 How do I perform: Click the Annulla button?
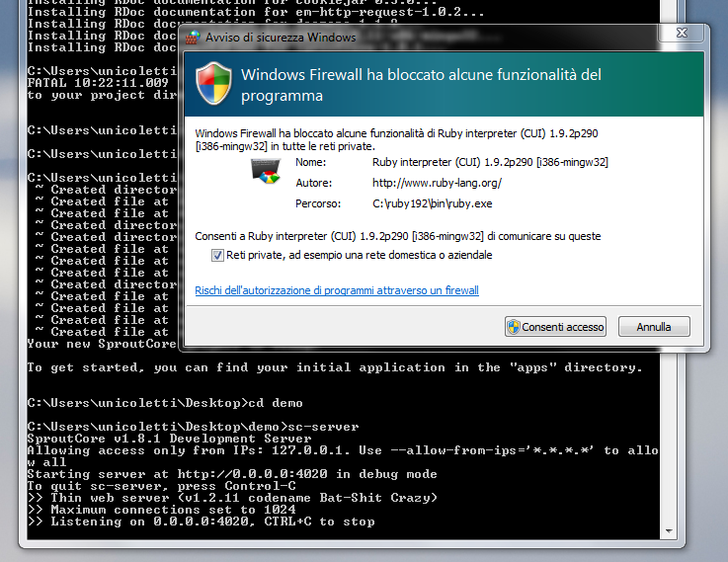654,327
